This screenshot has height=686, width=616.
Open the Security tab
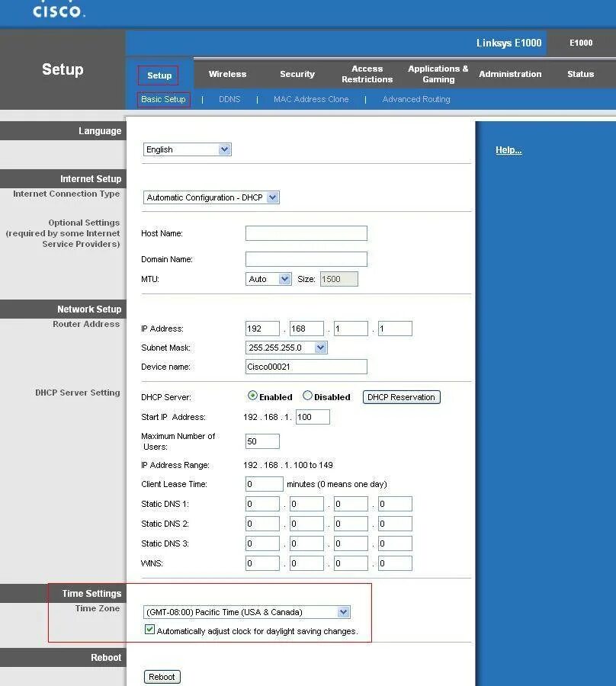(297, 74)
